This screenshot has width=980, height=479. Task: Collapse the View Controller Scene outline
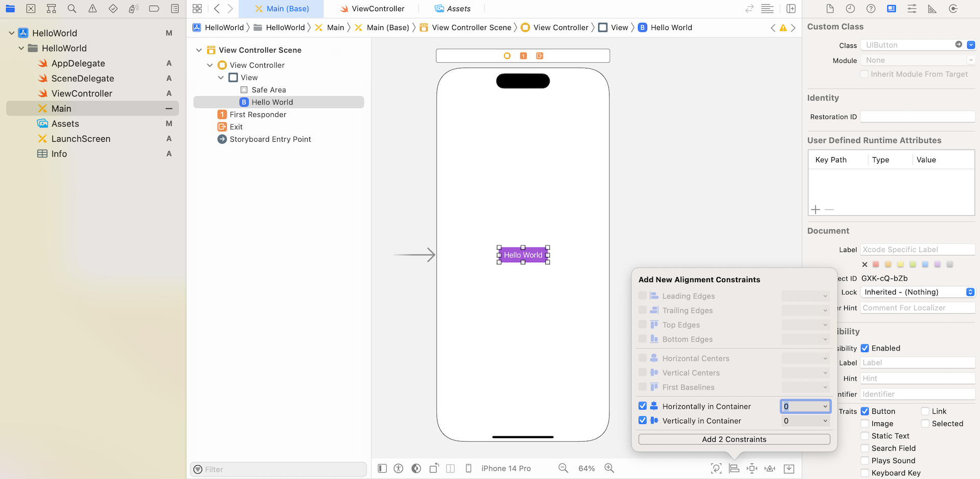[x=199, y=49]
